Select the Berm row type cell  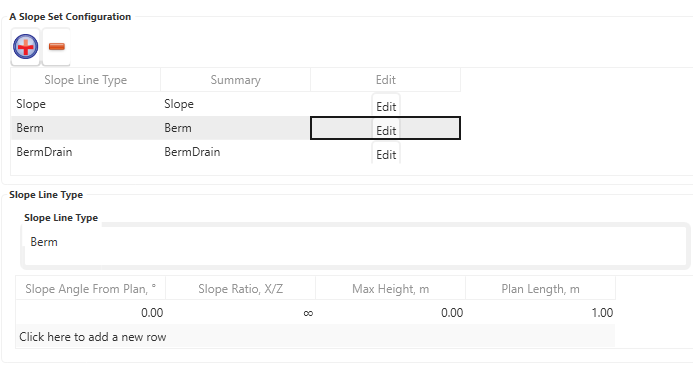coord(85,128)
